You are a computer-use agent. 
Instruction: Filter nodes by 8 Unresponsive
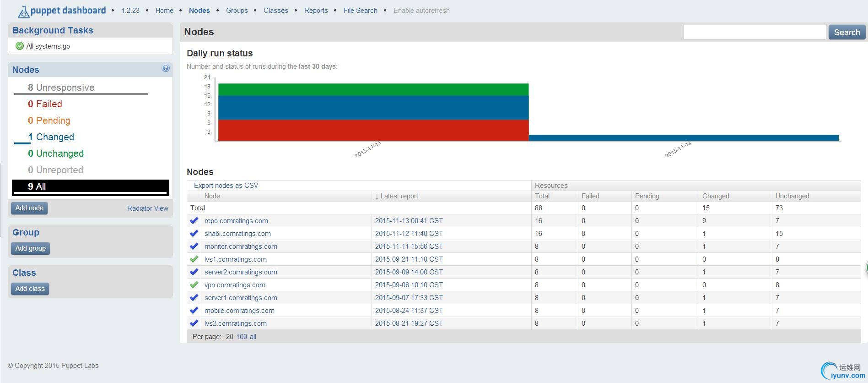click(61, 88)
